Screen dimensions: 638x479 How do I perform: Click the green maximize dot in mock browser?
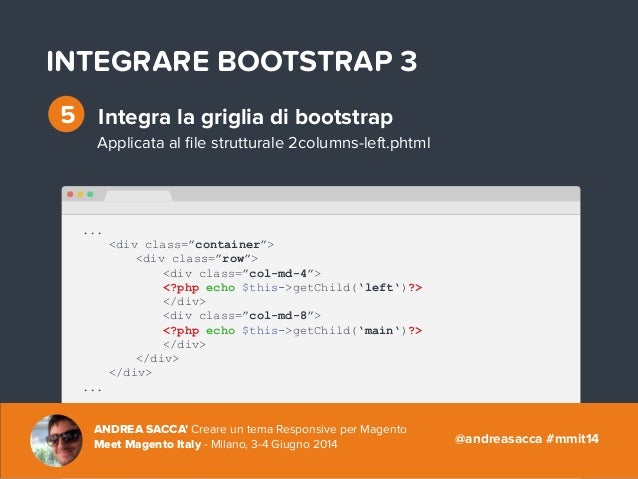point(90,195)
